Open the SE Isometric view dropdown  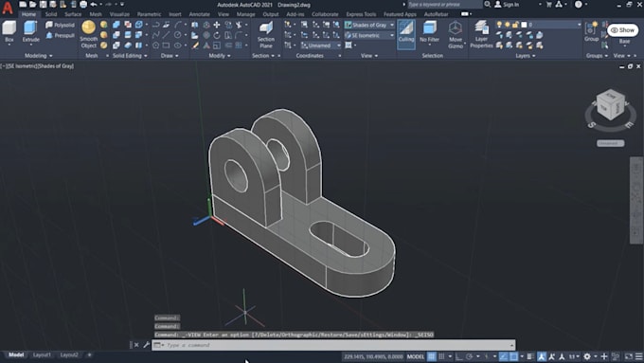(x=369, y=35)
